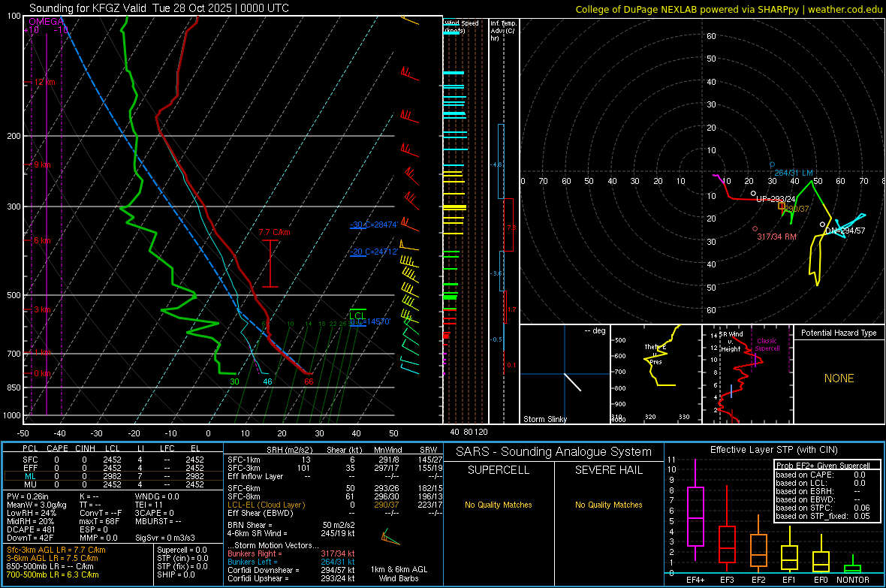Click the 'DN=294/57' hodograph label
This screenshot has height=588, width=886.
tap(845, 231)
